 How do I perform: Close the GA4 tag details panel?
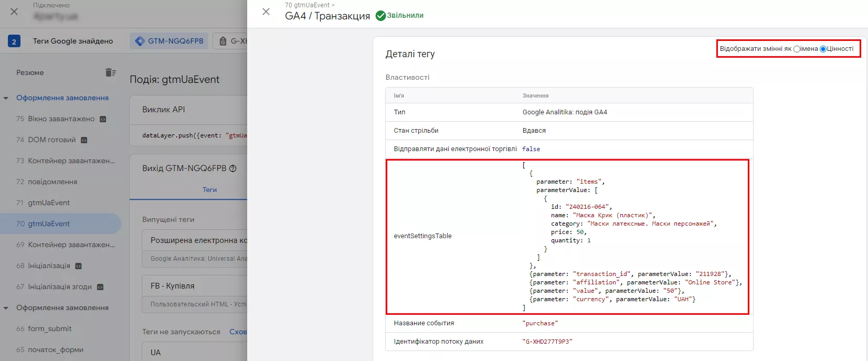click(266, 12)
